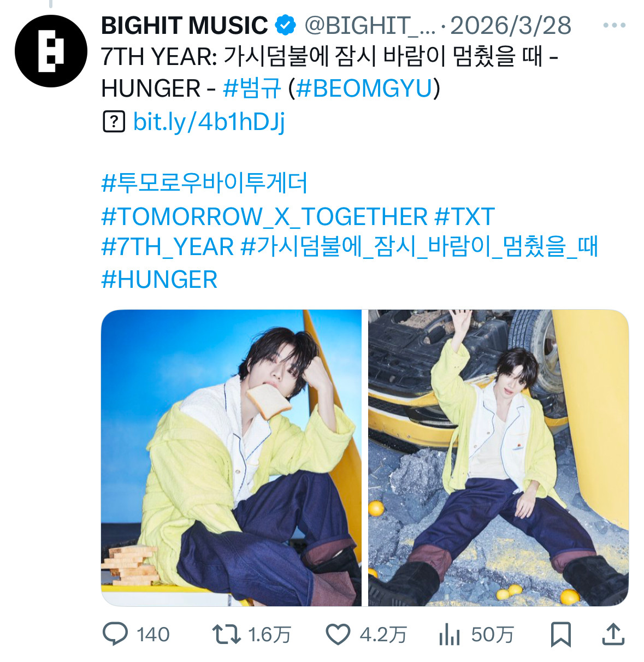This screenshot has width=644, height=662.
Task: Open the #BEOMGYU hashtag
Action: coord(364,88)
